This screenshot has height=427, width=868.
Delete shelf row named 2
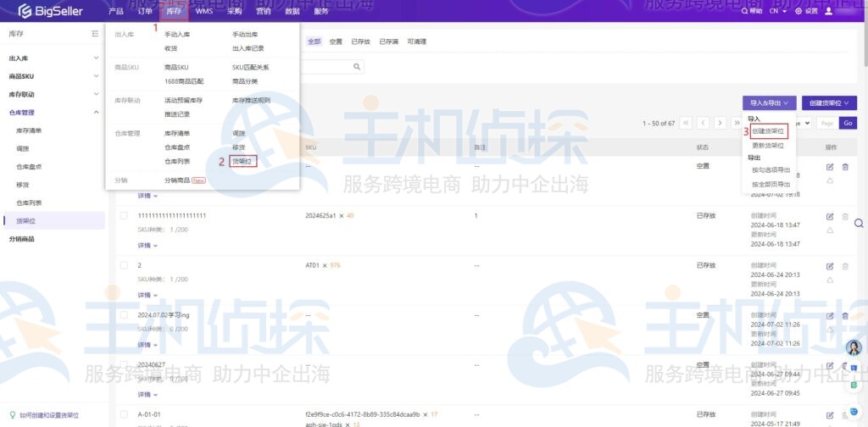845,266
